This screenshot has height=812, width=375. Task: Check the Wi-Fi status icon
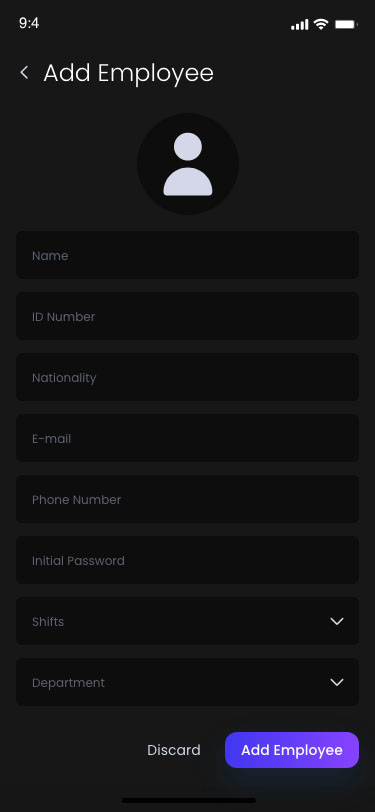(321, 24)
